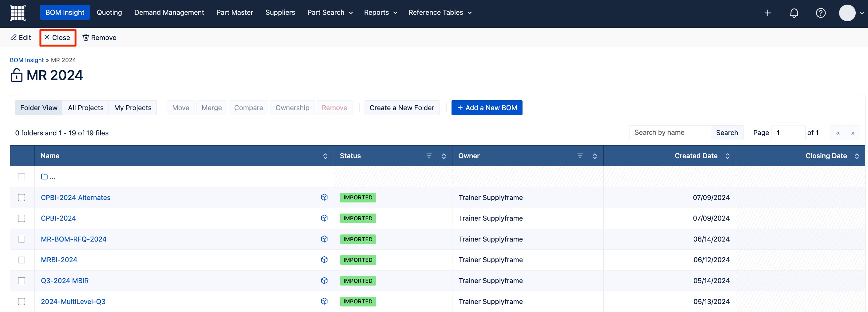Click the user avatar circle
Viewport: 868px width, 312px height.
coord(847,13)
